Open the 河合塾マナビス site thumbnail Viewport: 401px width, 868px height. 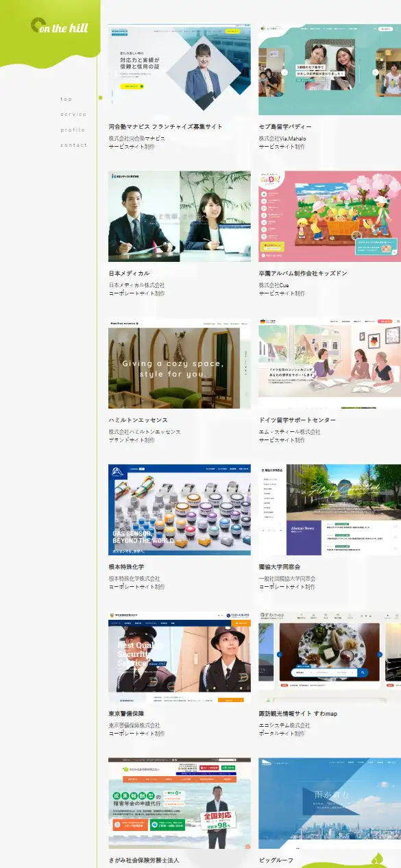point(179,69)
